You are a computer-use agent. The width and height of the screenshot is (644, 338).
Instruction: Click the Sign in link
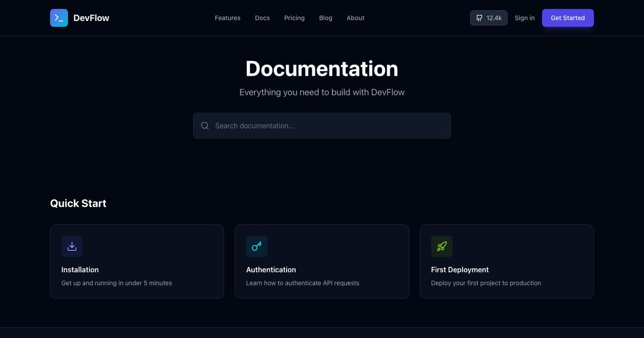pos(524,18)
